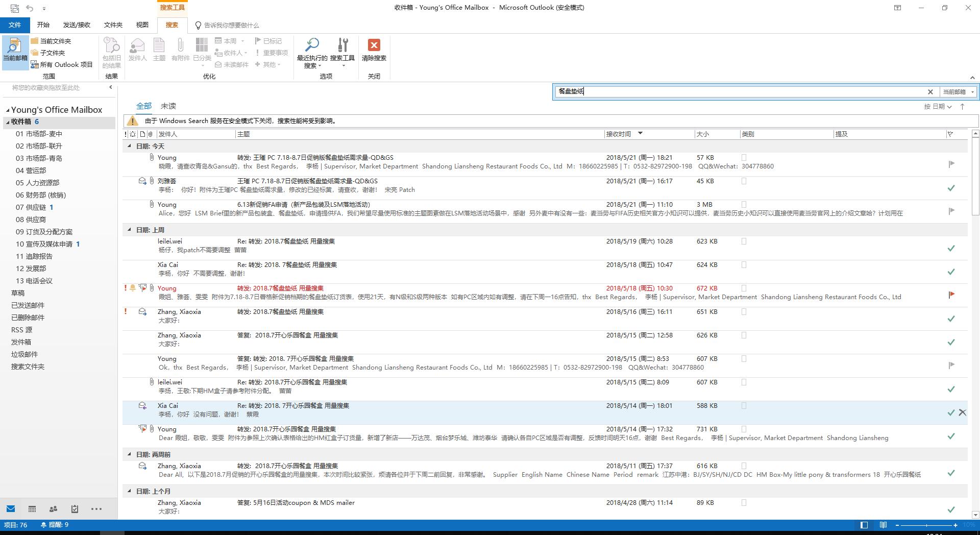Sort by 大小 column header
Viewport: 980px width, 535px height.
pyautogui.click(x=717, y=134)
